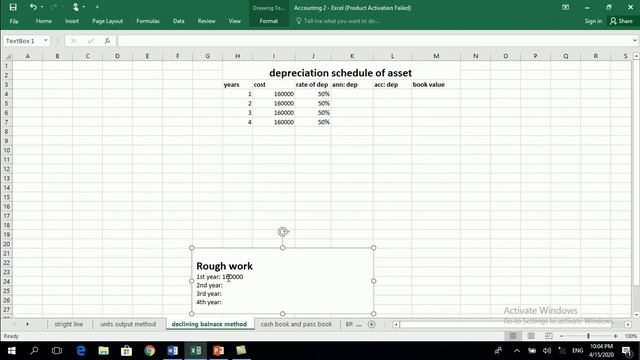
Task: Select all cells using corner triangle
Action: tap(7, 56)
